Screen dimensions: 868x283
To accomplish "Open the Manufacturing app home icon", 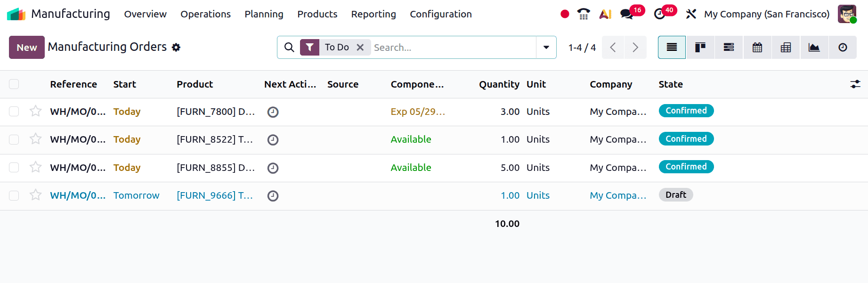I will pos(16,14).
